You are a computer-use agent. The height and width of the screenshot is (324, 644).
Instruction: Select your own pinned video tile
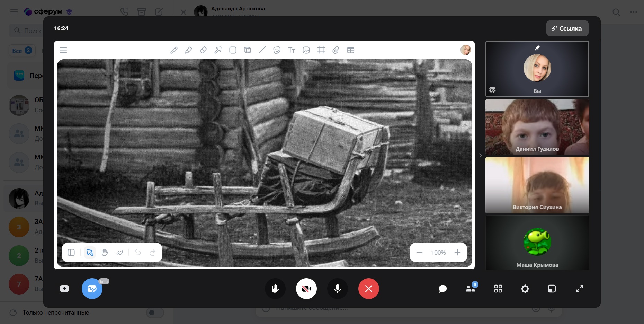[537, 69]
